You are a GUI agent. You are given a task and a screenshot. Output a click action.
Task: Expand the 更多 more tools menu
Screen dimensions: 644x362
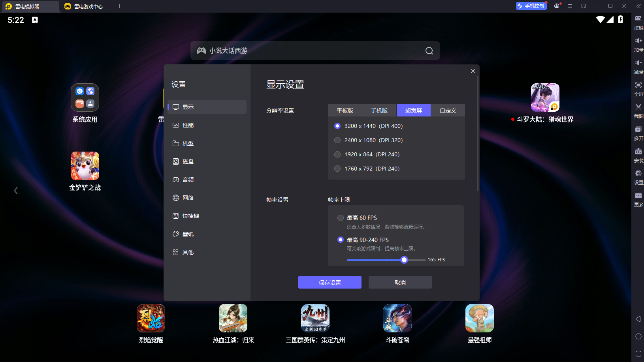click(x=638, y=196)
